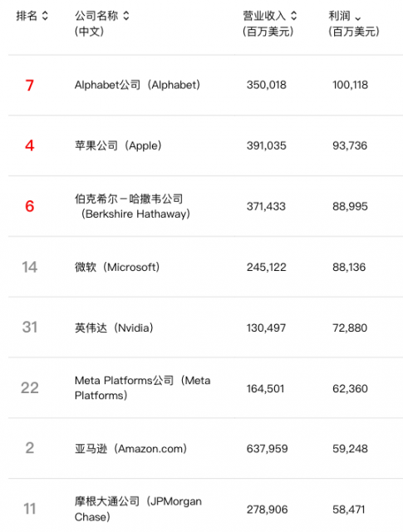Click Amazon's revenue value 637,959
Viewport: 403px width, 532px height.
point(267,449)
